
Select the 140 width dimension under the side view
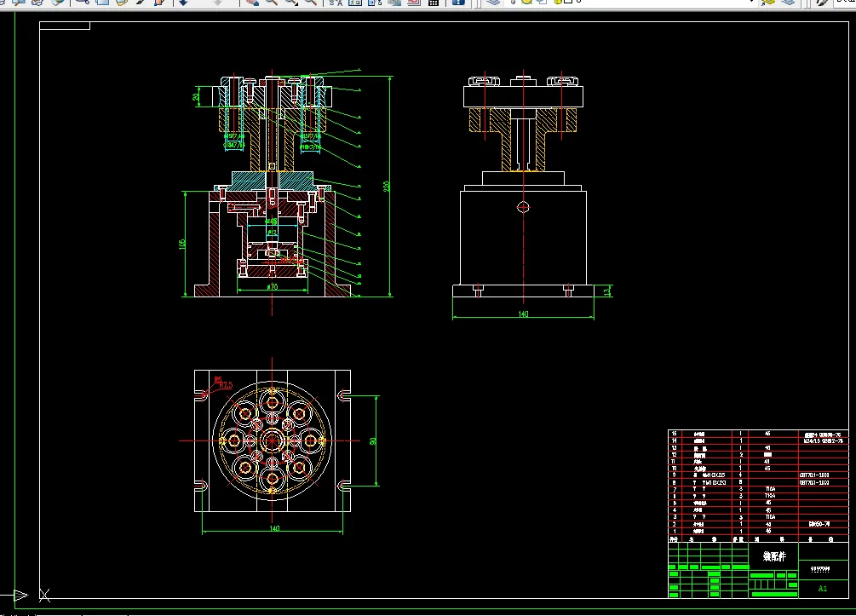[523, 314]
